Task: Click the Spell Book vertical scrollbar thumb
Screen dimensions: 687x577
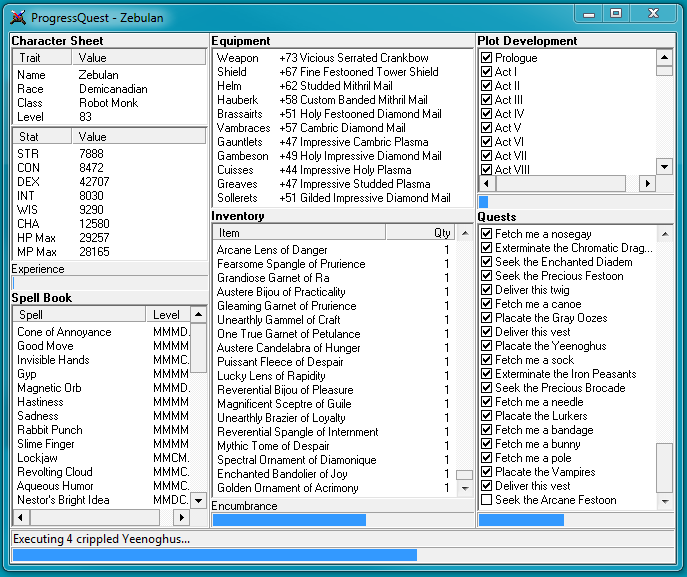Action: tap(198, 347)
